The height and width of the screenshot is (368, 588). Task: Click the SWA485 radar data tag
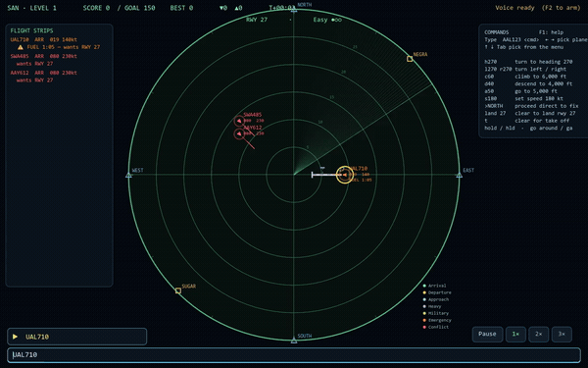point(254,118)
